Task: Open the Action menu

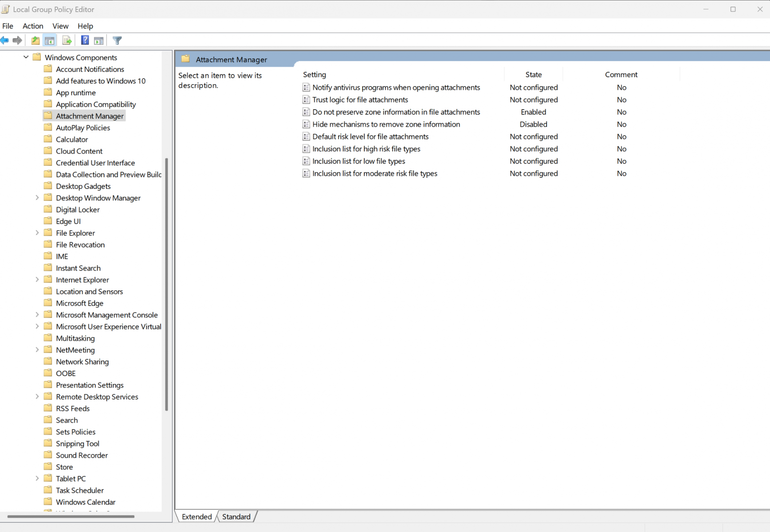Action: pos(33,26)
